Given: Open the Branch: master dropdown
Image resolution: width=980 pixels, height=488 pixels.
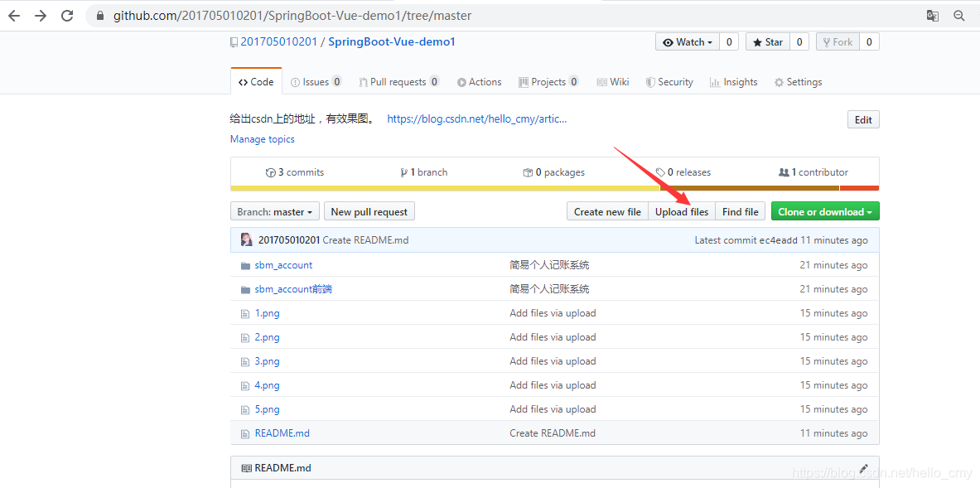Looking at the screenshot, I should coord(275,212).
